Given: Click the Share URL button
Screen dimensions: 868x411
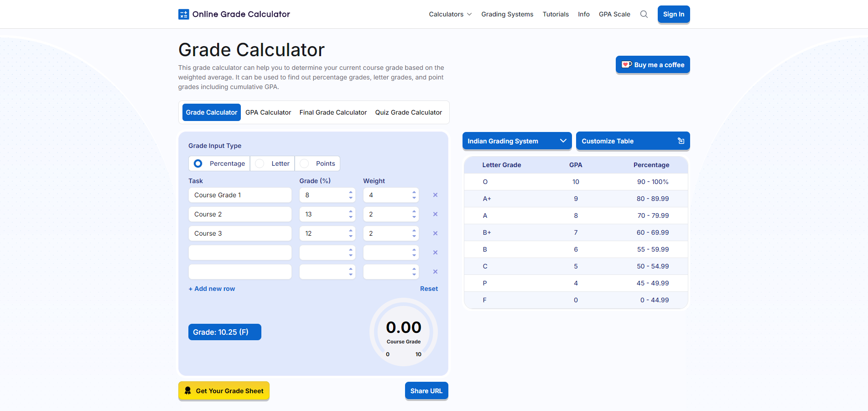Looking at the screenshot, I should point(426,391).
